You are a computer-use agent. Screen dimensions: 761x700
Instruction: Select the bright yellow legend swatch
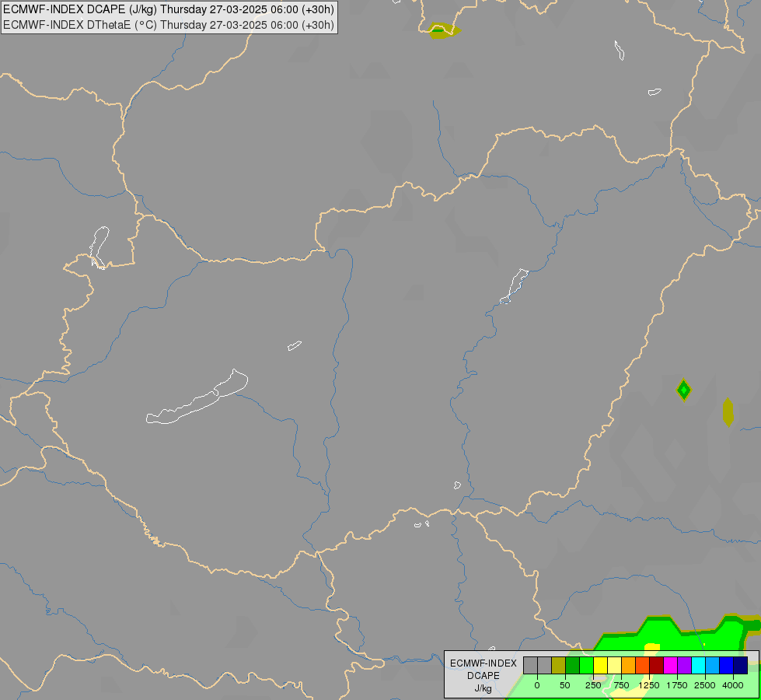[600, 666]
